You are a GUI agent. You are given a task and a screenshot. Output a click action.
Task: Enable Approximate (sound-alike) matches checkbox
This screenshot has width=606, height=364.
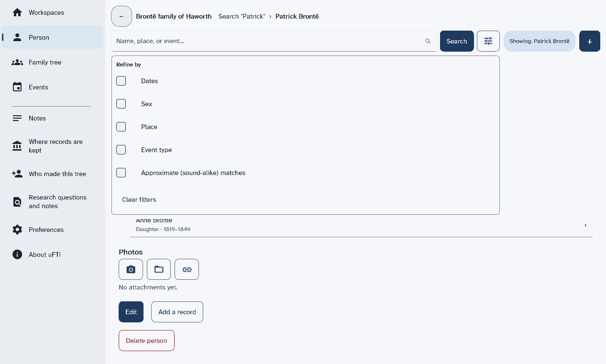tap(121, 173)
